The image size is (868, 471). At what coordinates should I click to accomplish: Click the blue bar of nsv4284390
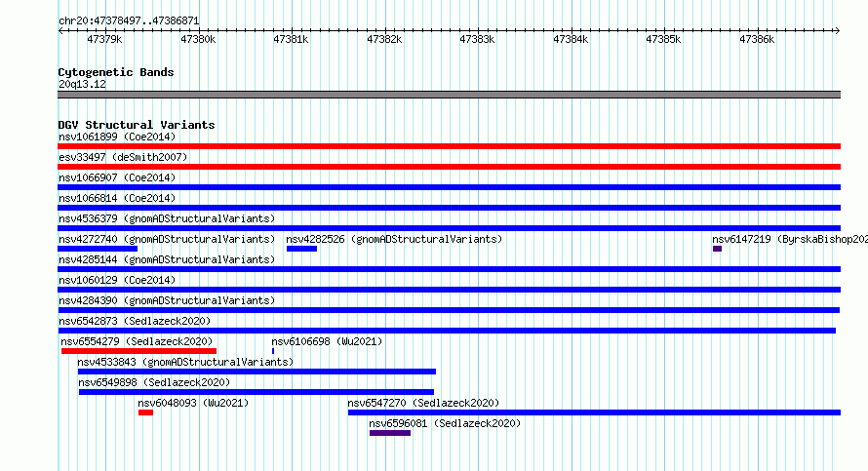click(x=449, y=310)
